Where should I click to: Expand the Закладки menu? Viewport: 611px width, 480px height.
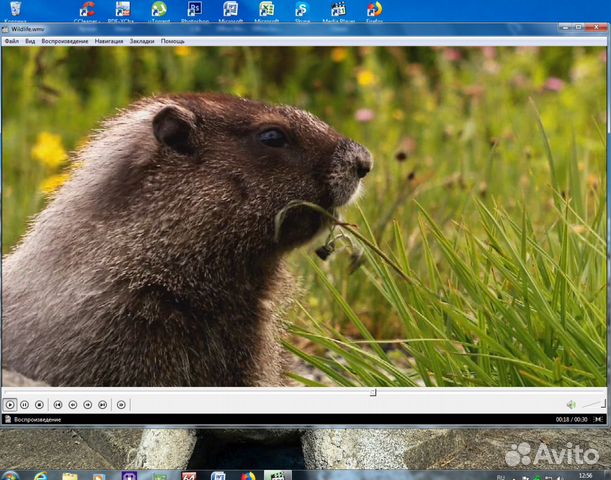[x=142, y=41]
